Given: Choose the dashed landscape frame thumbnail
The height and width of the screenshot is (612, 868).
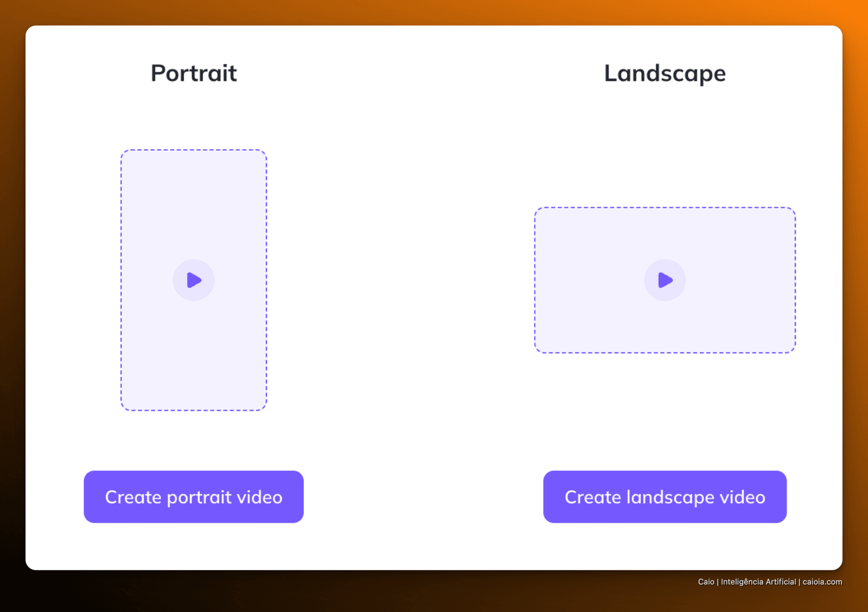Looking at the screenshot, I should (665, 280).
